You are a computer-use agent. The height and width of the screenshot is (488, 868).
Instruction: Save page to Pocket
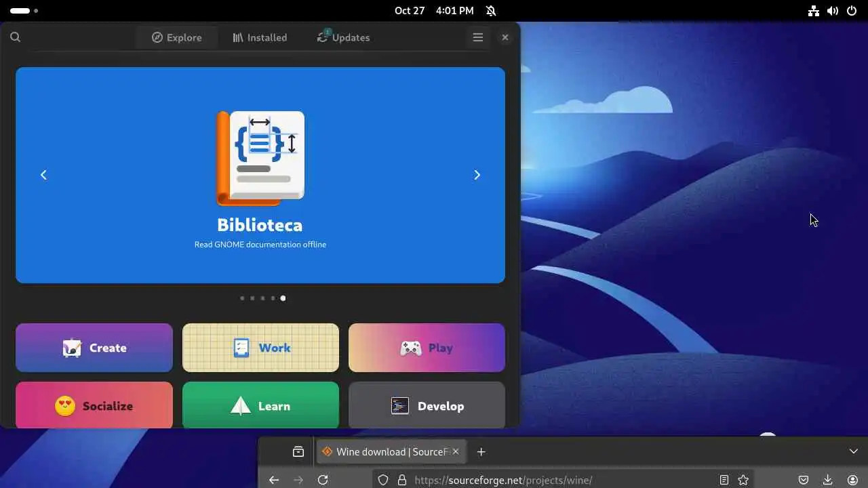(x=804, y=480)
